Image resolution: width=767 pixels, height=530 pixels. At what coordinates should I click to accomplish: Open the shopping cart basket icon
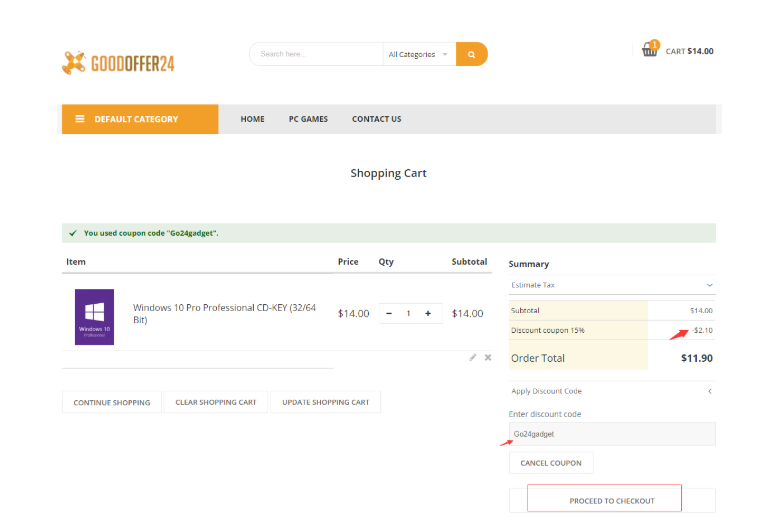click(650, 50)
